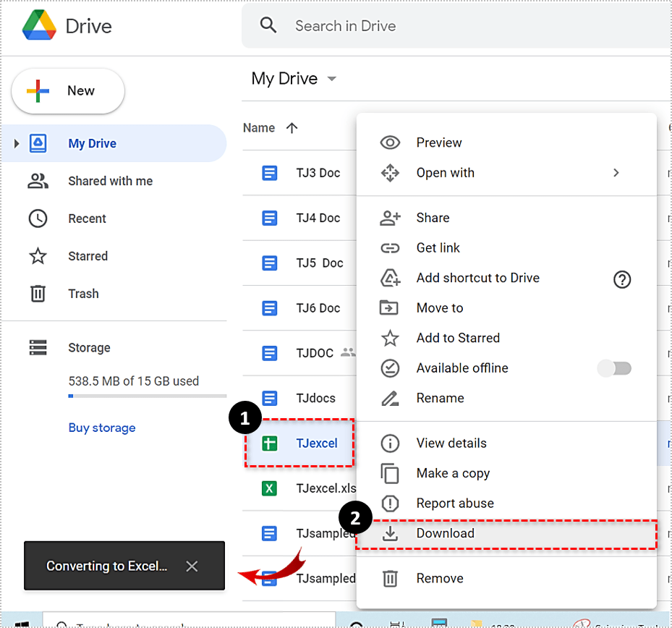Toggle the Available offline switch
This screenshot has height=628, width=672.
pyautogui.click(x=615, y=368)
